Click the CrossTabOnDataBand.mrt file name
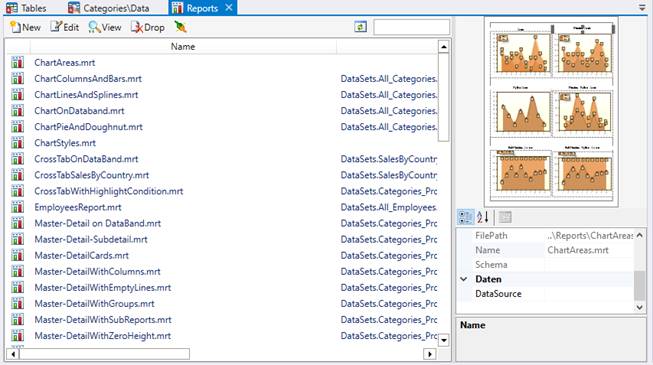Viewport: 653px width, 365px height. 86,159
